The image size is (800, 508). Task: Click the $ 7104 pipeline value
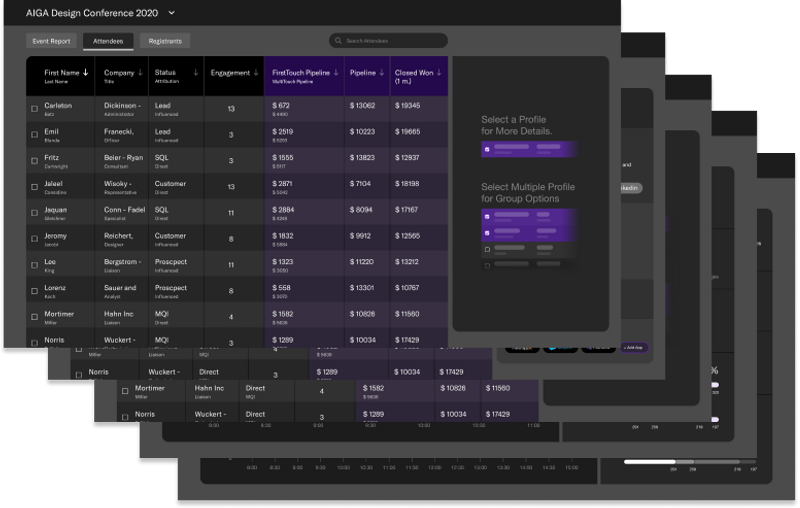(360, 184)
